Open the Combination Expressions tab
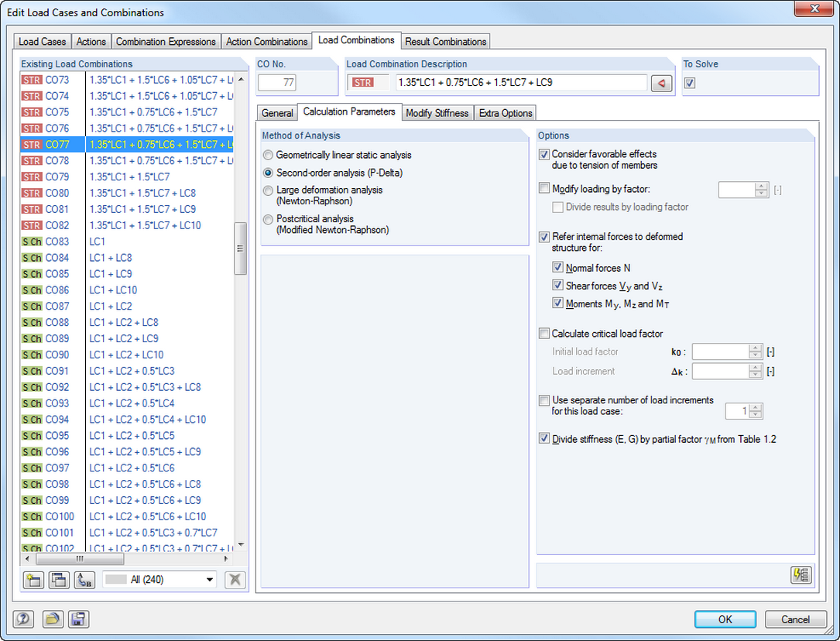Screen dimensions: 840x641 (x=166, y=42)
